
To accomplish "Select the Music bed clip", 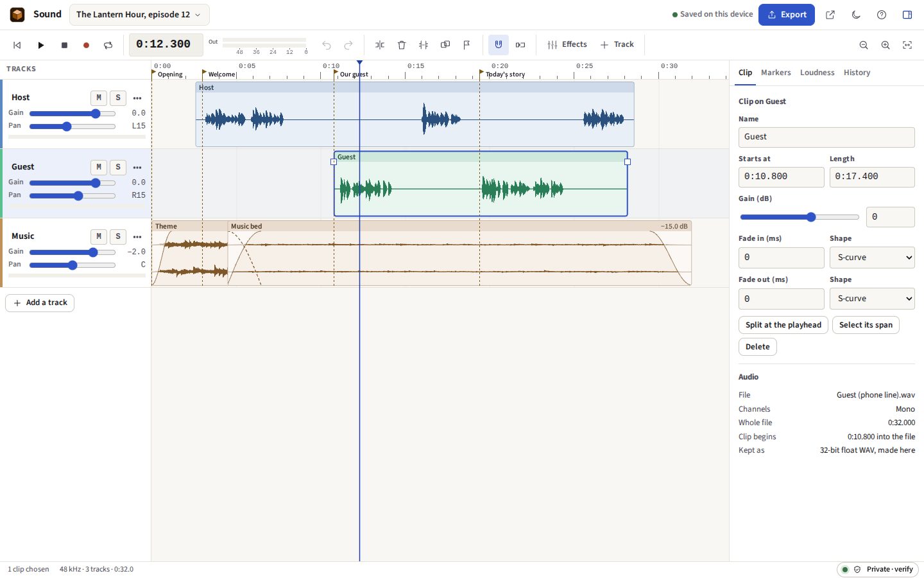I will click(459, 254).
